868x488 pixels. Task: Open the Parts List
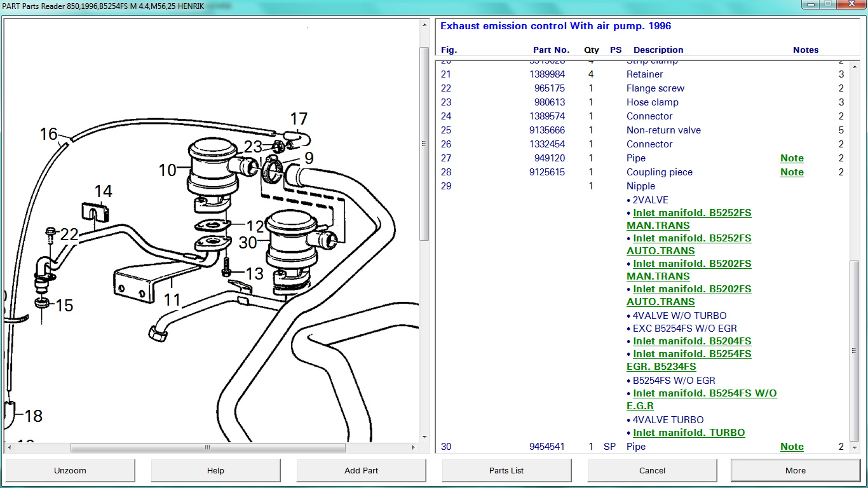(506, 471)
